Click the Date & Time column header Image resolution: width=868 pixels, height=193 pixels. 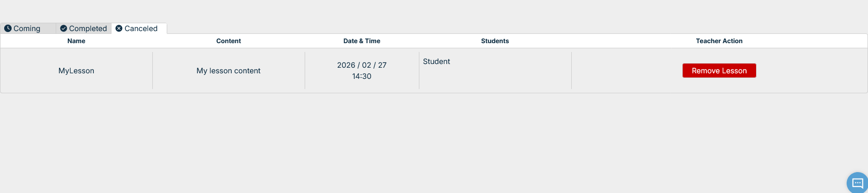pos(362,41)
